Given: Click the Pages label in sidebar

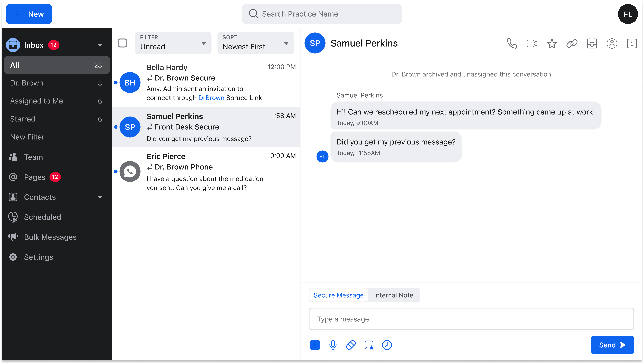Looking at the screenshot, I should click(x=35, y=177).
